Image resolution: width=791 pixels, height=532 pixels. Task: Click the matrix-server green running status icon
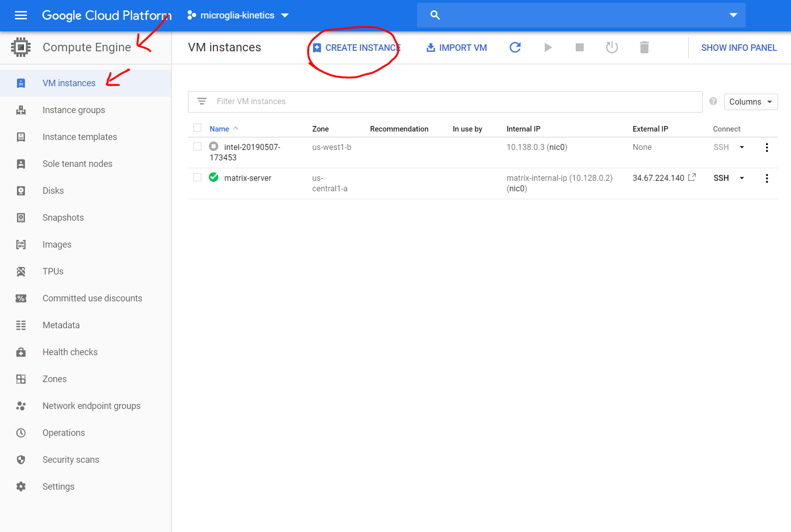click(x=214, y=177)
